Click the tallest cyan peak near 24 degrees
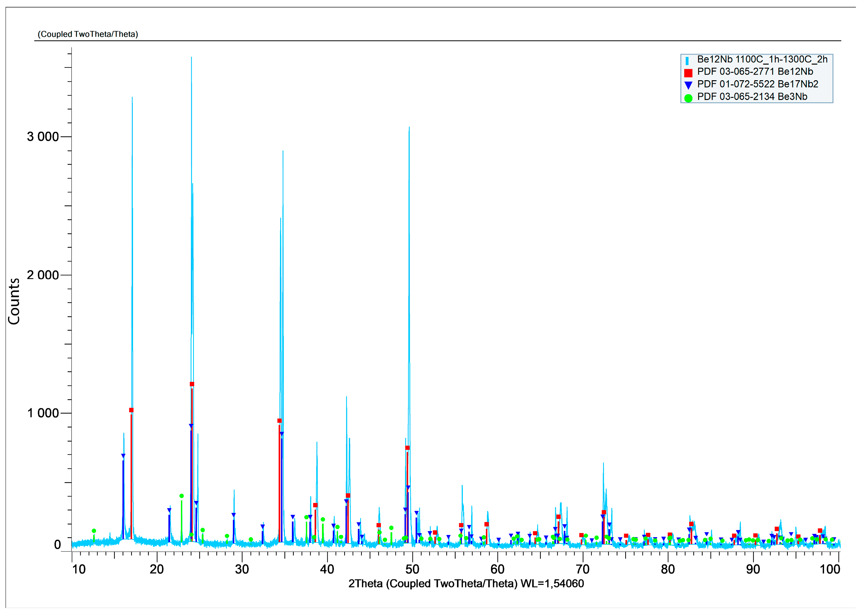This screenshot has height=616, width=862. (191, 58)
